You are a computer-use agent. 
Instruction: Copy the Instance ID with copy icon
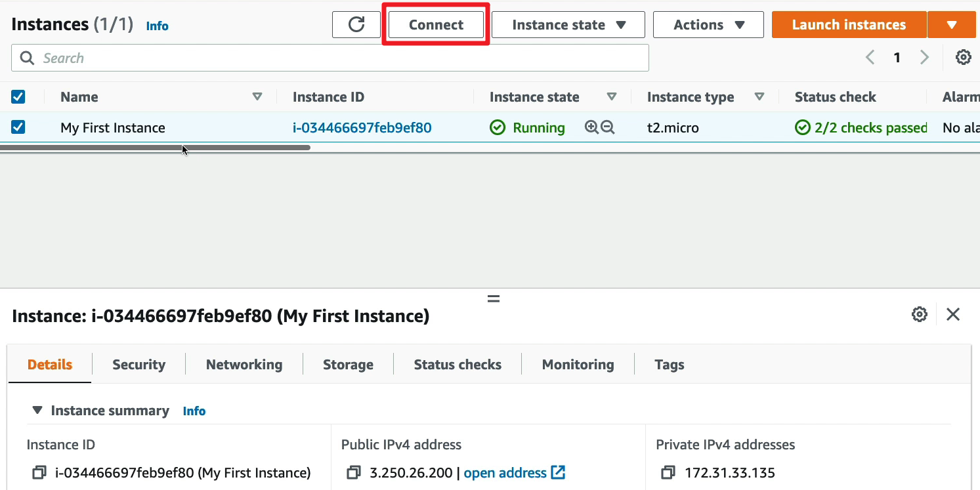39,472
